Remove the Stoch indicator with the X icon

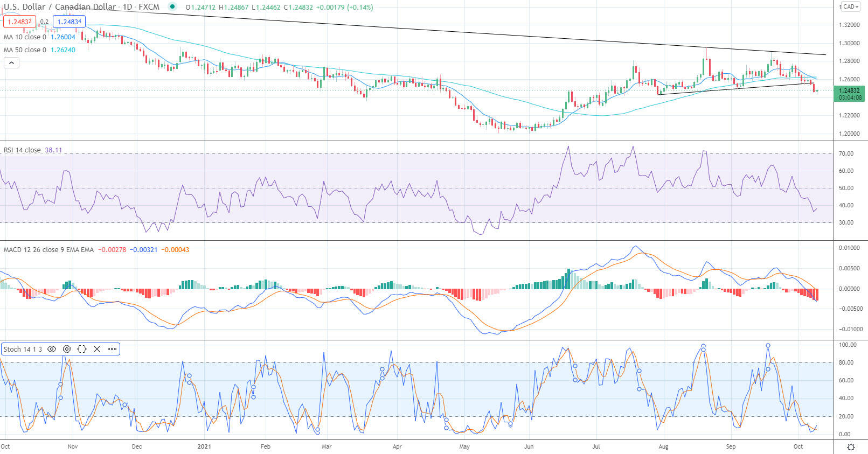tap(97, 349)
